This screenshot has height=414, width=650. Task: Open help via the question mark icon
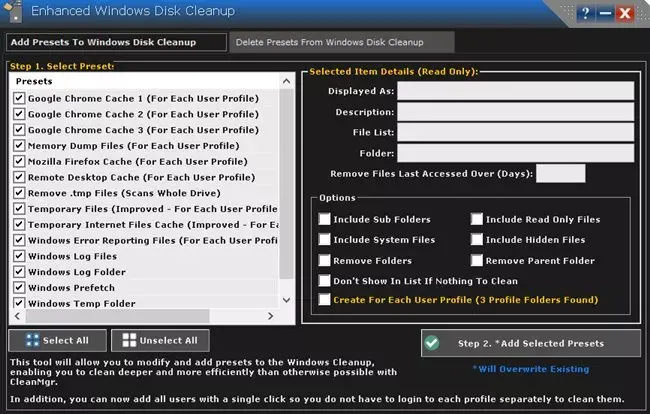tap(585, 14)
